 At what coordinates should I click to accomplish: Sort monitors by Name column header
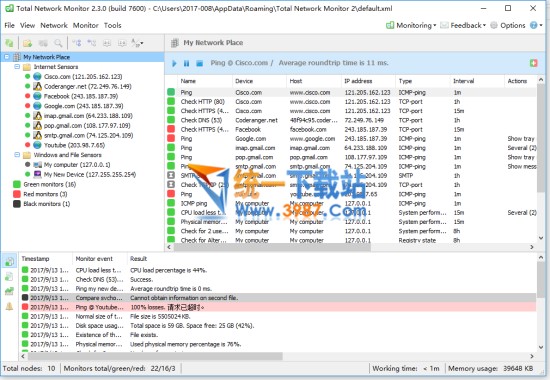pos(205,81)
